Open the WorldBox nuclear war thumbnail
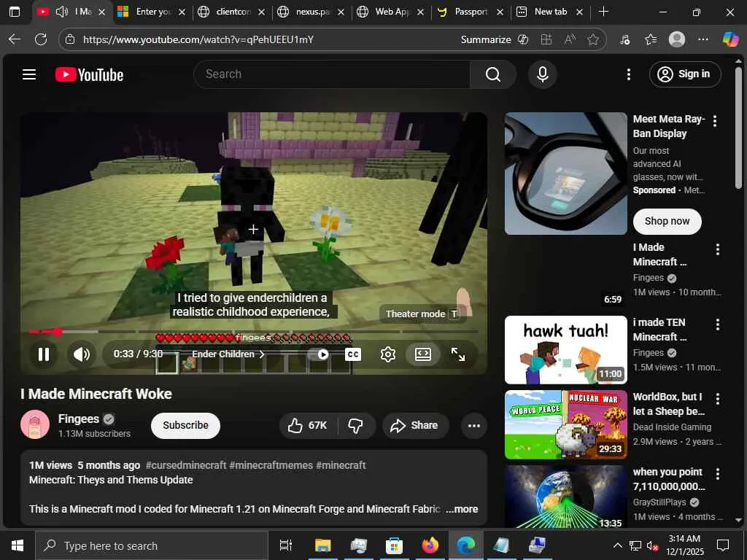This screenshot has height=560, width=747. pyautogui.click(x=565, y=424)
